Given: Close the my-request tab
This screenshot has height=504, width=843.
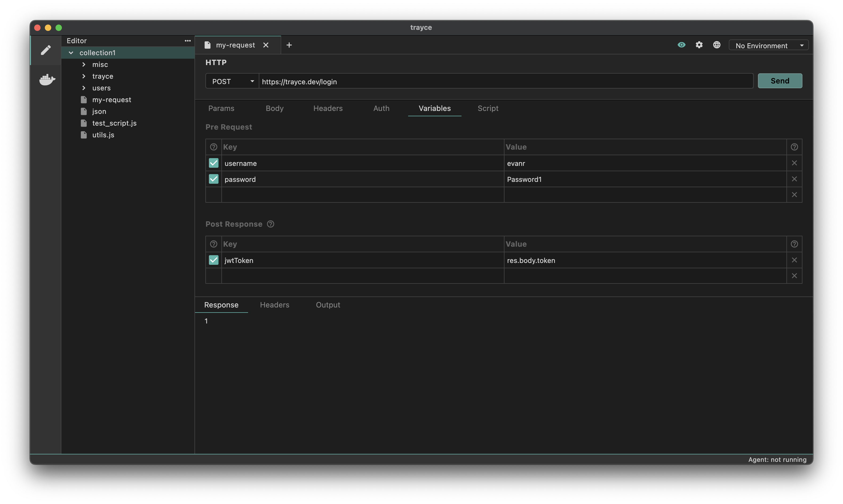Looking at the screenshot, I should [x=266, y=45].
